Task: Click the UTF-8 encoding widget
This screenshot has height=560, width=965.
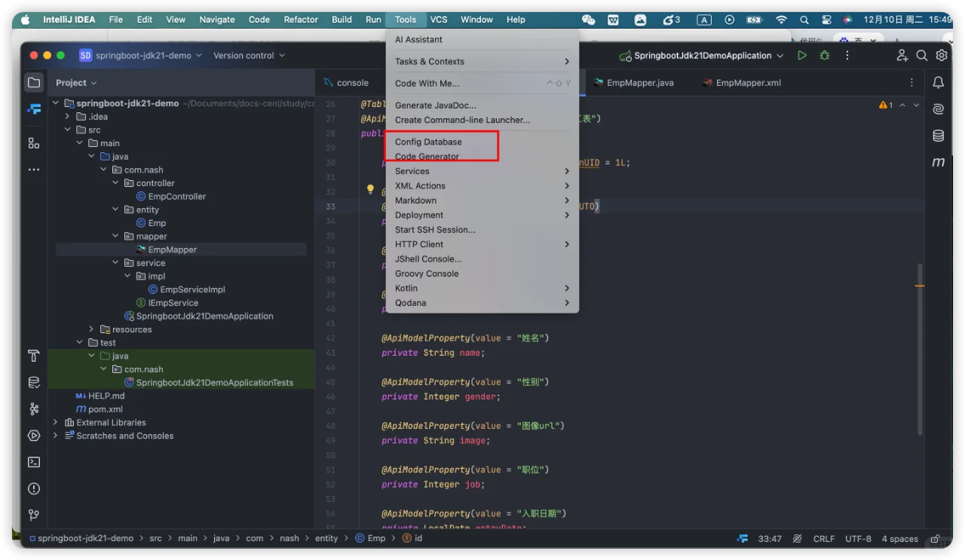Action: coord(858,539)
